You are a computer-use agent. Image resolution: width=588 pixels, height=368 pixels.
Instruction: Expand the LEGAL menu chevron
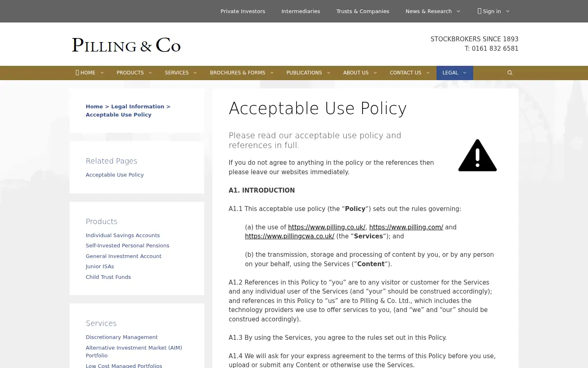[465, 73]
